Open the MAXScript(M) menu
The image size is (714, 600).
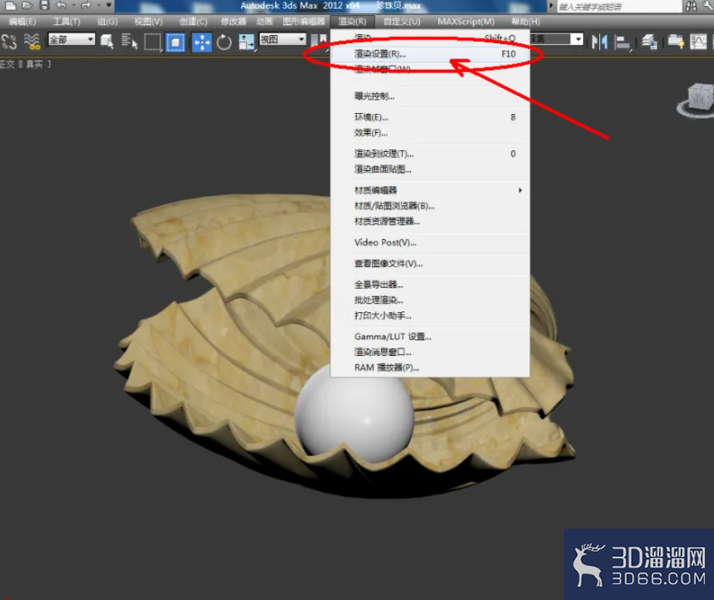click(x=466, y=21)
